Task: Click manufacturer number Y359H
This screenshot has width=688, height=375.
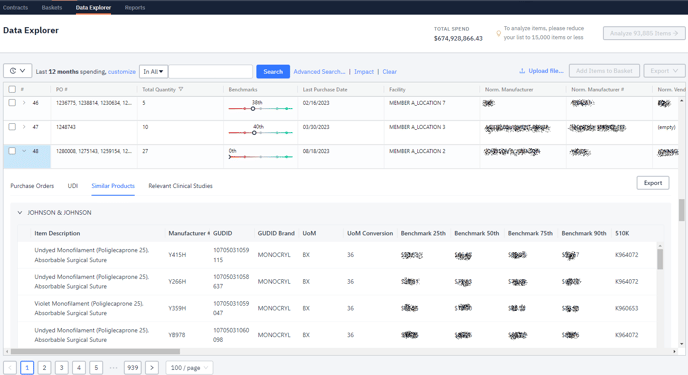Action: (177, 308)
